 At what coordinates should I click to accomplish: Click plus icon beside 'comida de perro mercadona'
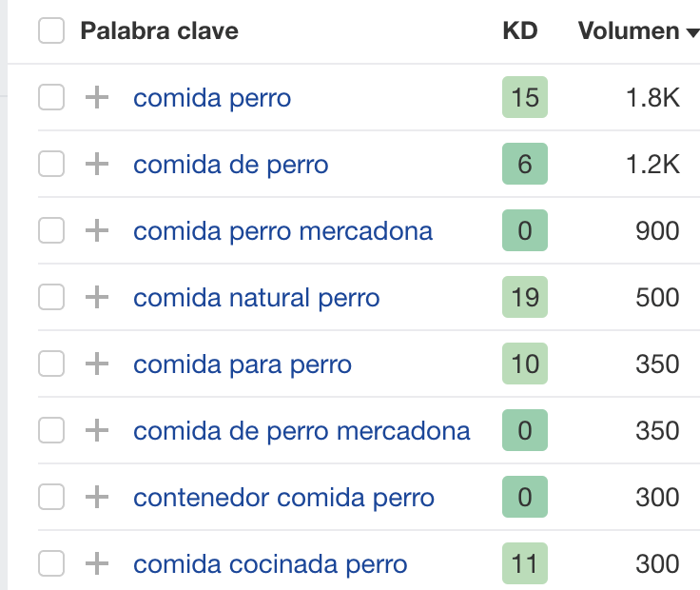click(x=97, y=430)
